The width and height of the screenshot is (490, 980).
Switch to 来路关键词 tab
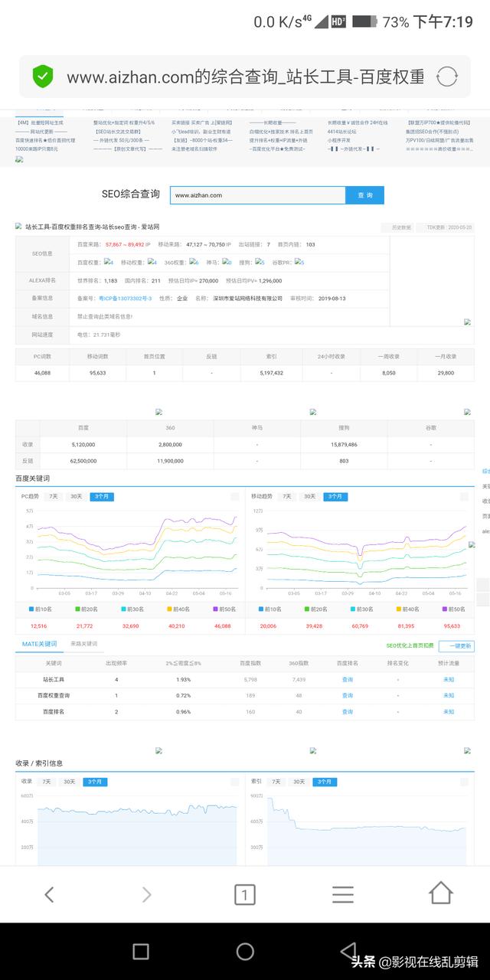[x=84, y=644]
